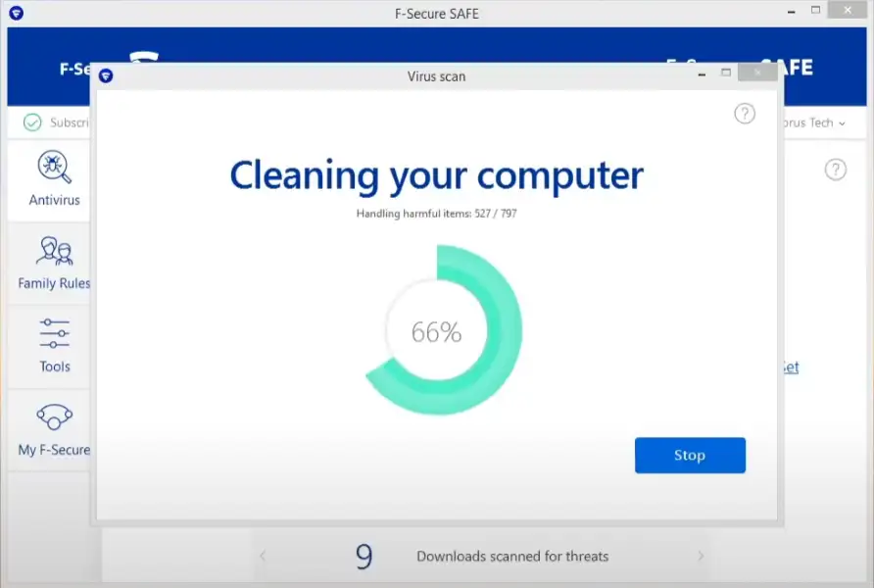This screenshot has height=588, width=874.
Task: Click the 66% progress ring
Action: tap(443, 331)
